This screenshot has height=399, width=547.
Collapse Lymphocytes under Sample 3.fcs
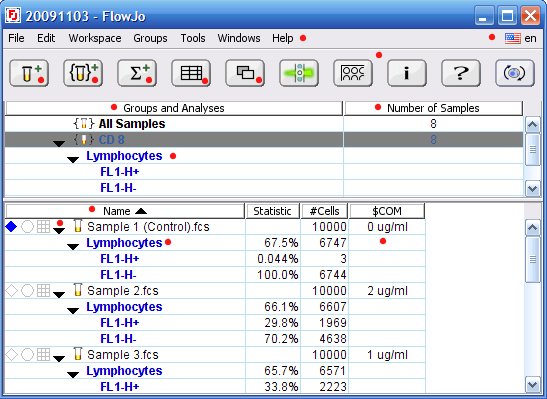tap(73, 375)
